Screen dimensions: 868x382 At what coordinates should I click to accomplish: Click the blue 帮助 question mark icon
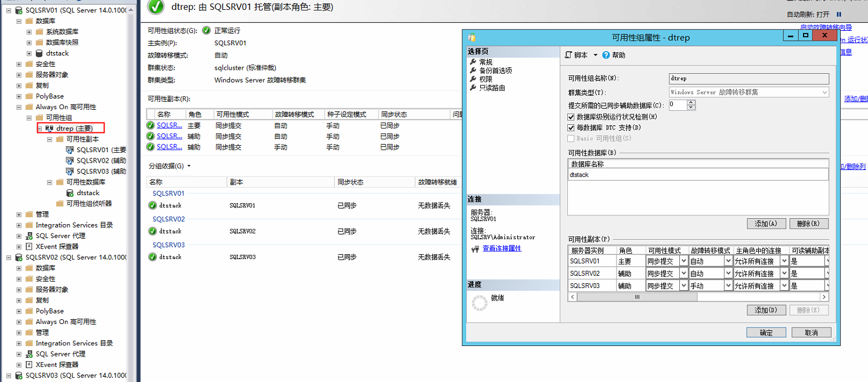click(606, 55)
